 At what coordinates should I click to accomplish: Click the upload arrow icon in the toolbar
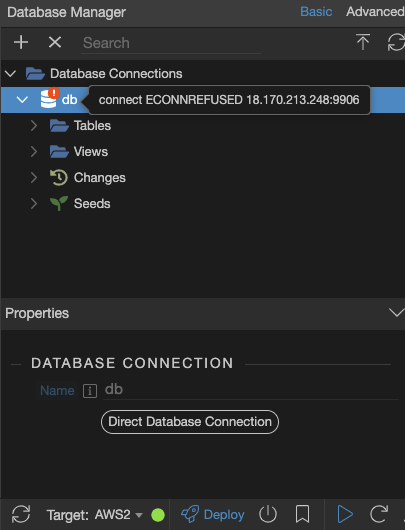point(363,42)
